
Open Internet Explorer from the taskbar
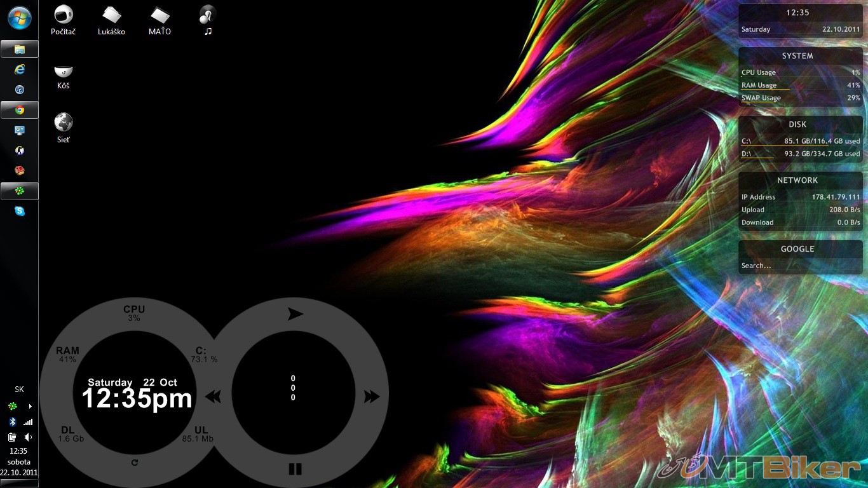20,69
